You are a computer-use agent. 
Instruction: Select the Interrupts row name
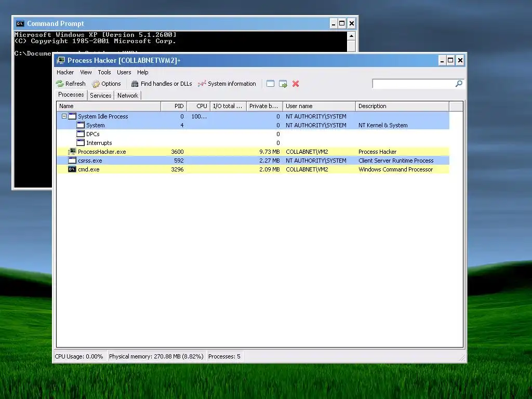pyautogui.click(x=99, y=143)
